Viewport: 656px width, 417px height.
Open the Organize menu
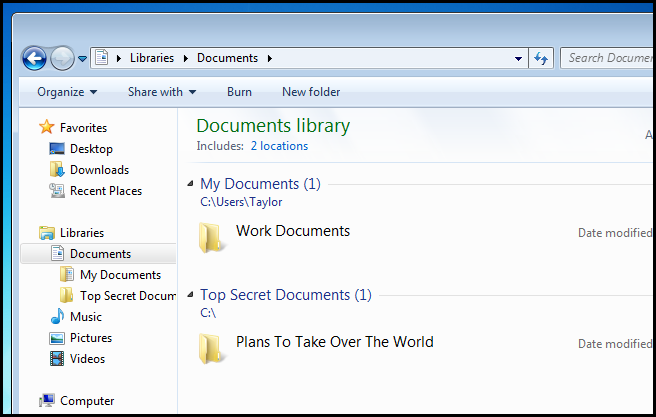point(67,92)
